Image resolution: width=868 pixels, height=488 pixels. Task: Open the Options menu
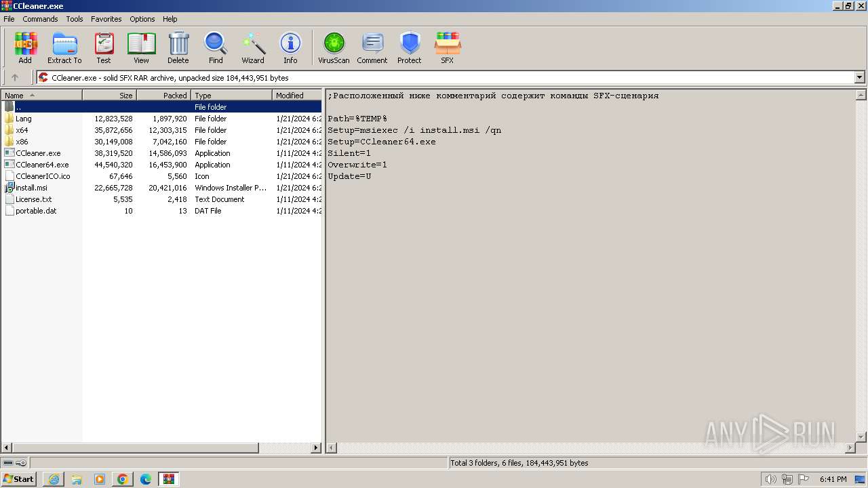142,19
